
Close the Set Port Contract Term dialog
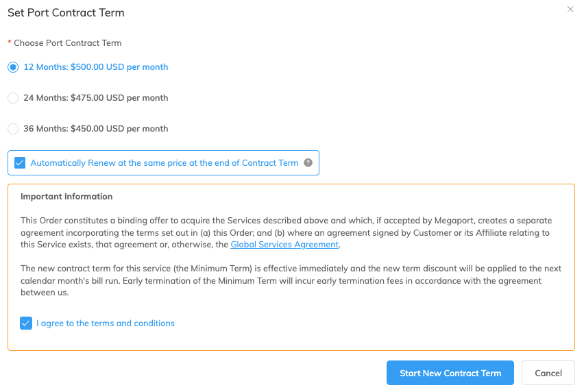570,10
